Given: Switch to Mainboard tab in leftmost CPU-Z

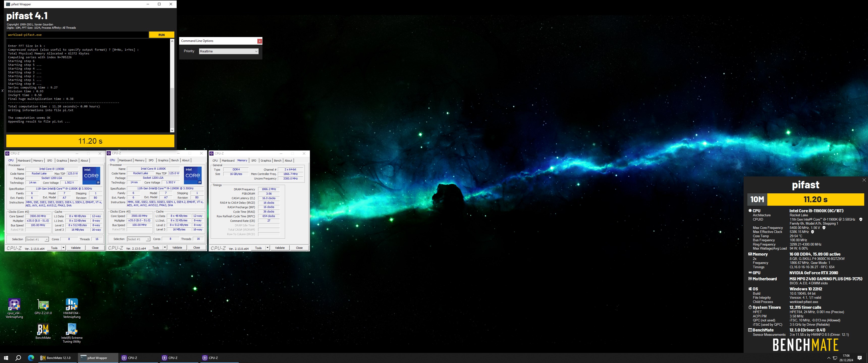Looking at the screenshot, I should (x=24, y=161).
